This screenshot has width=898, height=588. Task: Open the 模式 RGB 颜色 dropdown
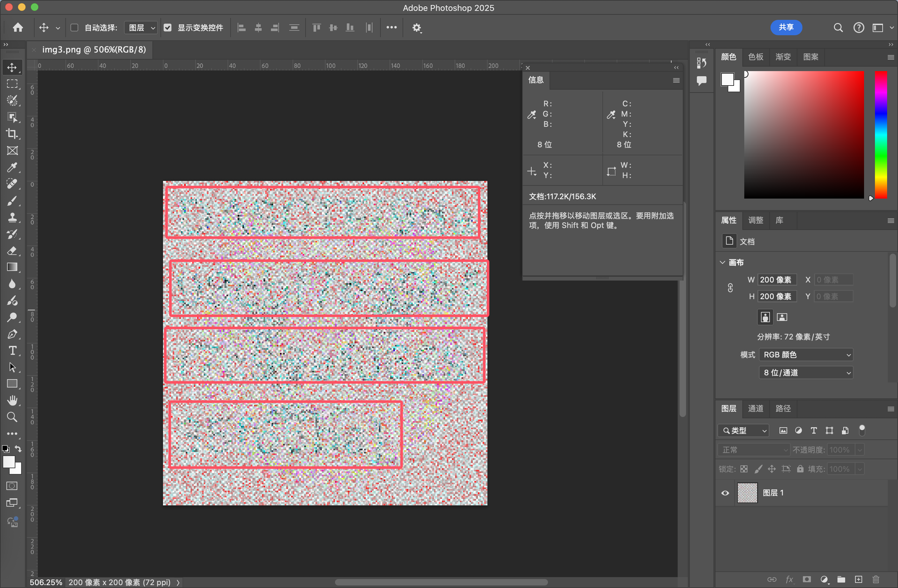[x=806, y=355]
